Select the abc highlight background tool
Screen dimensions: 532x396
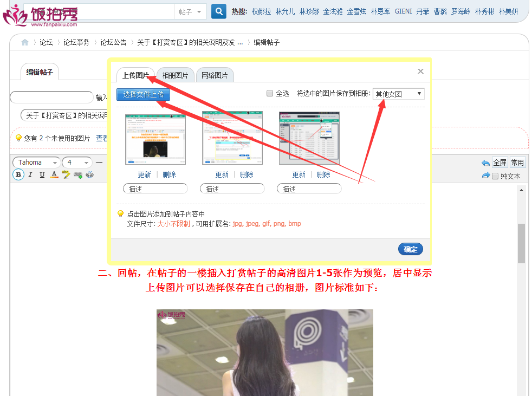click(66, 174)
